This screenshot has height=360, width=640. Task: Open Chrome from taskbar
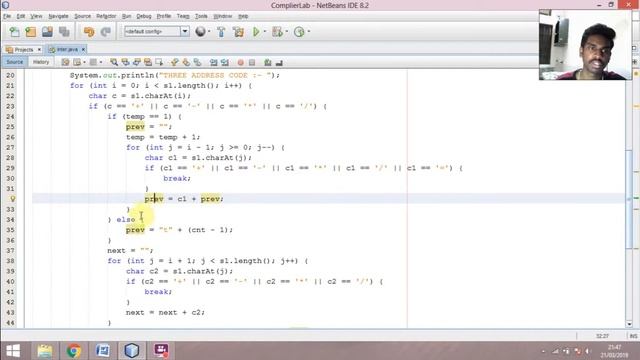73,351
